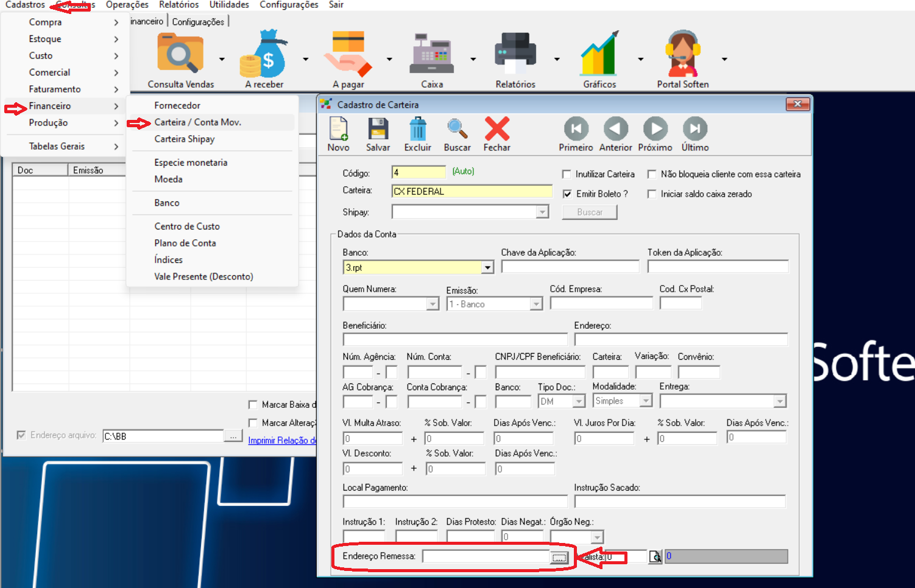Select Plano de Conta menu entry

pos(211,243)
